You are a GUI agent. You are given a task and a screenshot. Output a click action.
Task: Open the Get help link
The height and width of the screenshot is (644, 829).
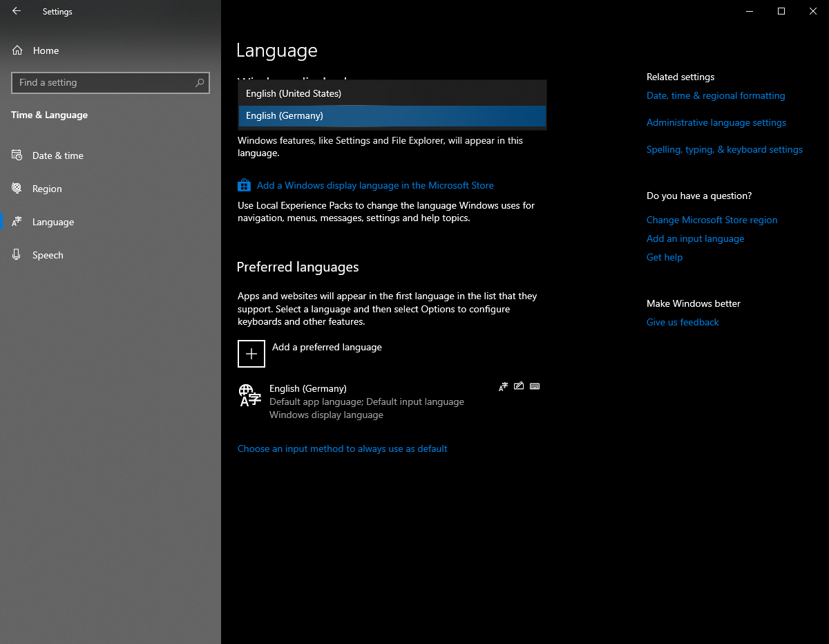click(x=665, y=257)
